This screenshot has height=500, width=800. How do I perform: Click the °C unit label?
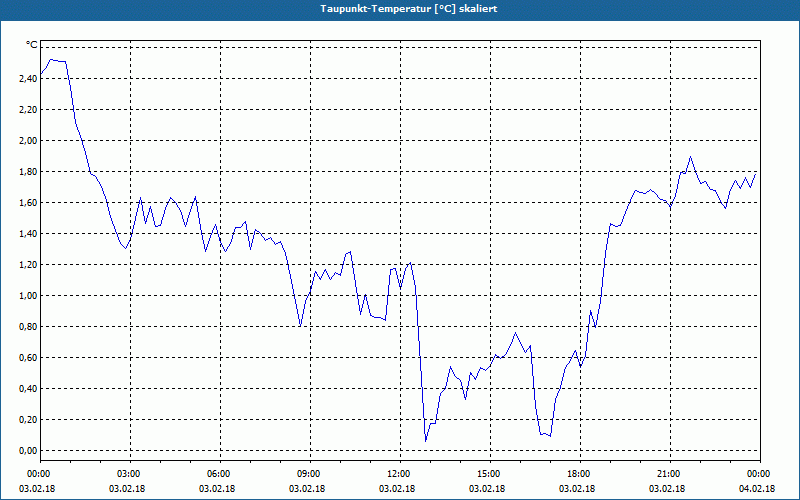(x=31, y=45)
